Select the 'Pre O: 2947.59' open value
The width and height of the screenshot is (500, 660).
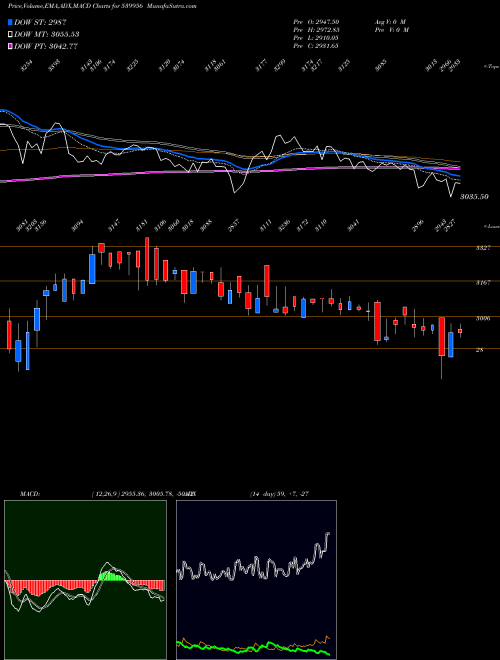[316, 22]
